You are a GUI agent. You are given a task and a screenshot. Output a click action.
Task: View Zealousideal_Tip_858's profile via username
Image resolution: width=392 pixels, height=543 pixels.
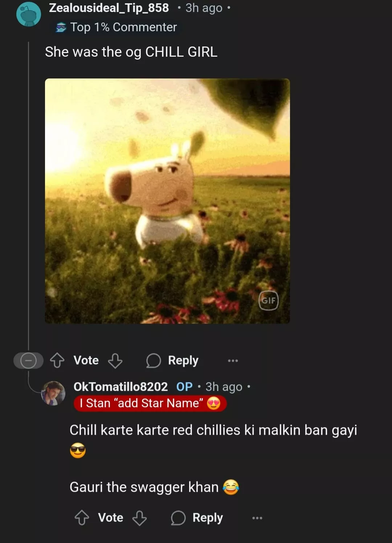click(109, 8)
